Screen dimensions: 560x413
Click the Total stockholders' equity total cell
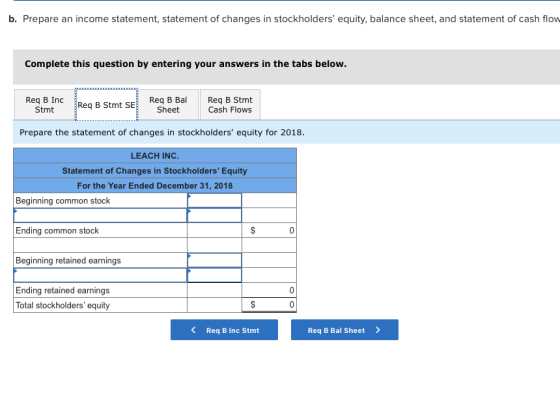point(269,305)
